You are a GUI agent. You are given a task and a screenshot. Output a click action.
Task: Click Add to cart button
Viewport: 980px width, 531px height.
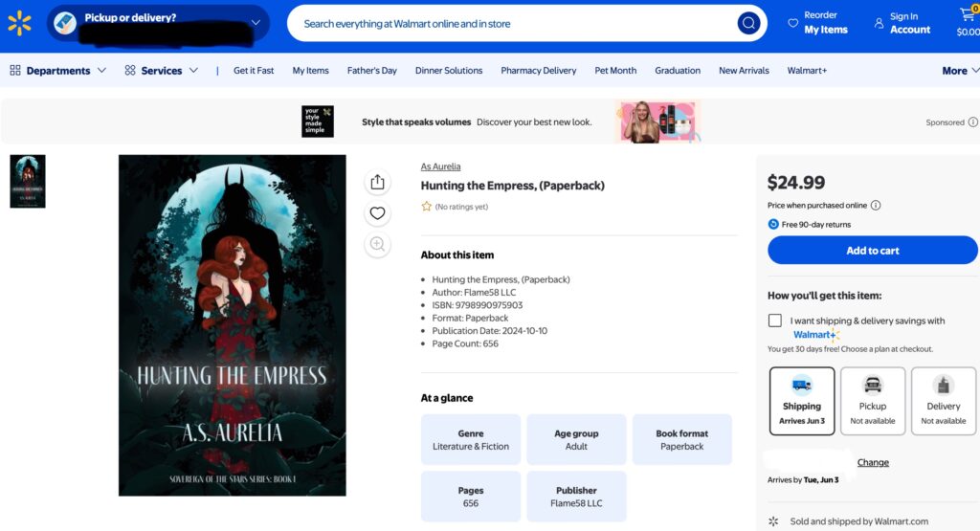tap(873, 250)
